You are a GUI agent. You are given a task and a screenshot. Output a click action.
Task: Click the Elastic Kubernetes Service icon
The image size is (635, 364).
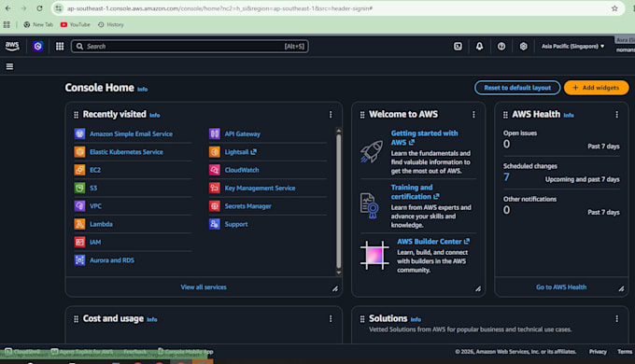click(79, 152)
